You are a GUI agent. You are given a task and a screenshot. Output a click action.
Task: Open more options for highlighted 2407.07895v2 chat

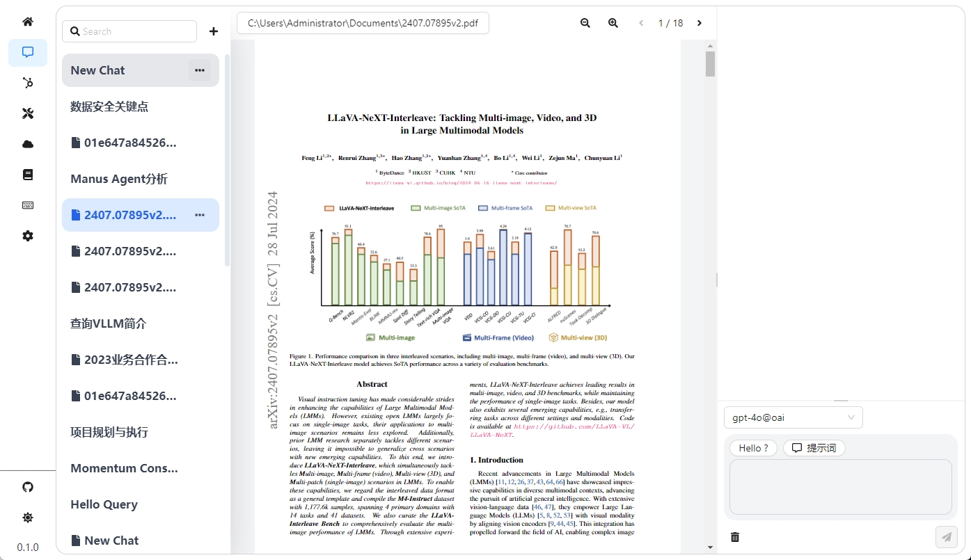pos(200,215)
